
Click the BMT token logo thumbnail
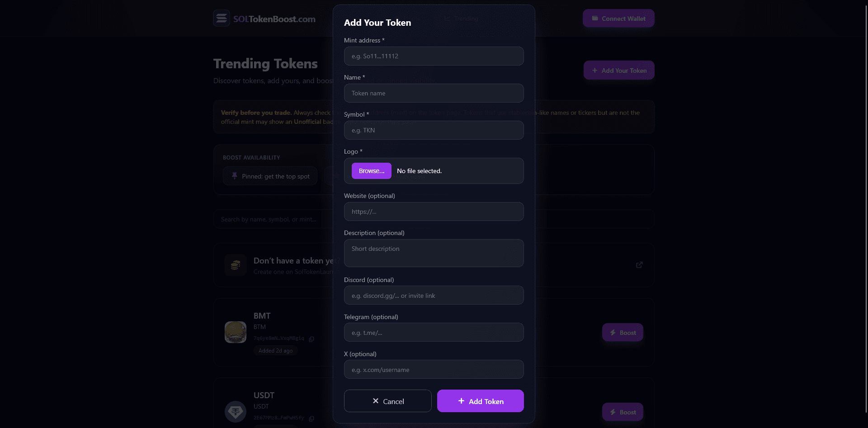coord(235,332)
